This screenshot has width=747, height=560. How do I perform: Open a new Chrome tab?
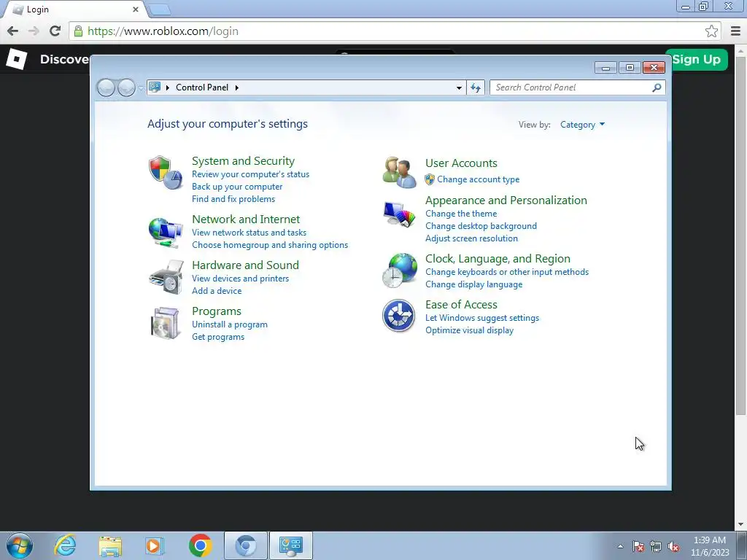pyautogui.click(x=159, y=9)
